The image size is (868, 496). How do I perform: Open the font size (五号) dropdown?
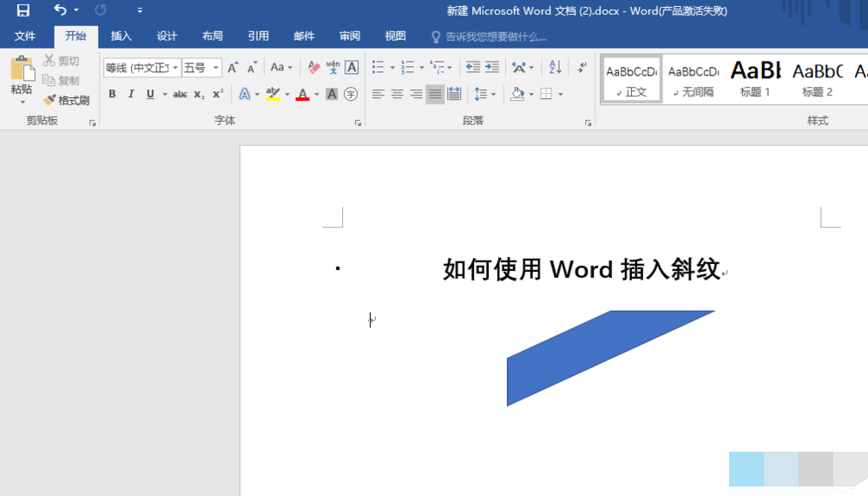point(216,68)
